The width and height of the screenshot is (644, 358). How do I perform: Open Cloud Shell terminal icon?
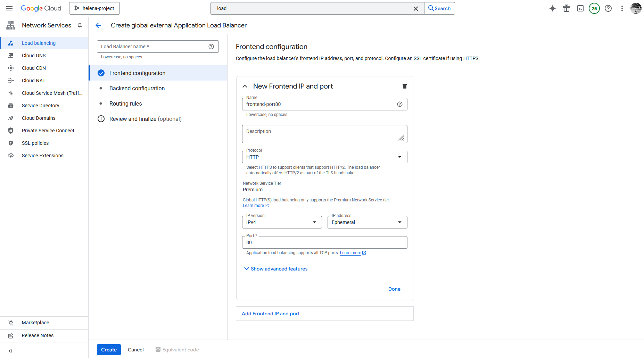tap(580, 8)
